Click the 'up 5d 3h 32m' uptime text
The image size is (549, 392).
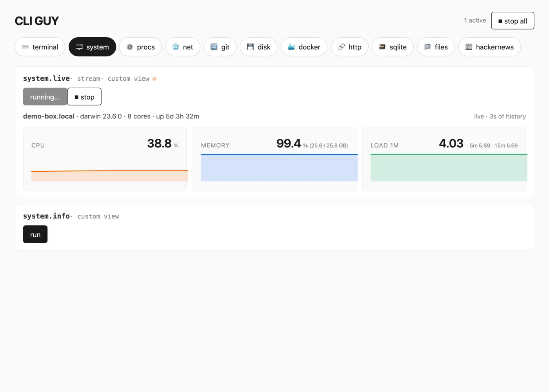(x=178, y=116)
